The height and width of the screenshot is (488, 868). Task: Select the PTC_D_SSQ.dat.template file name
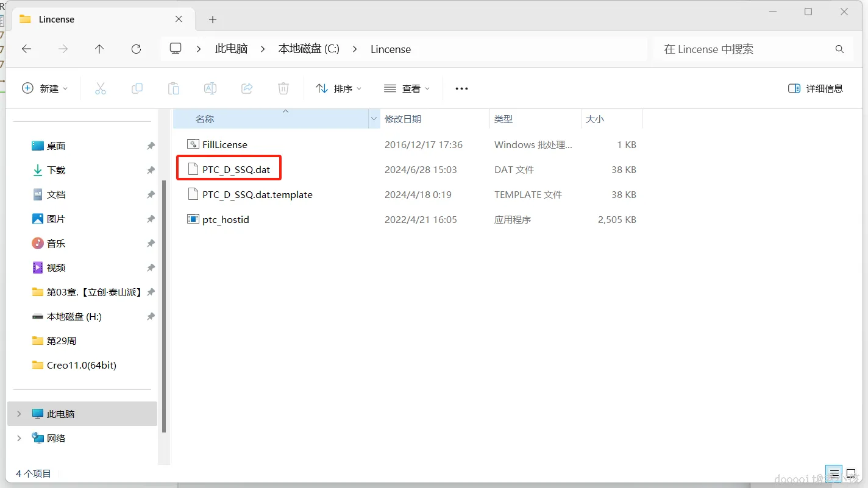257,194
